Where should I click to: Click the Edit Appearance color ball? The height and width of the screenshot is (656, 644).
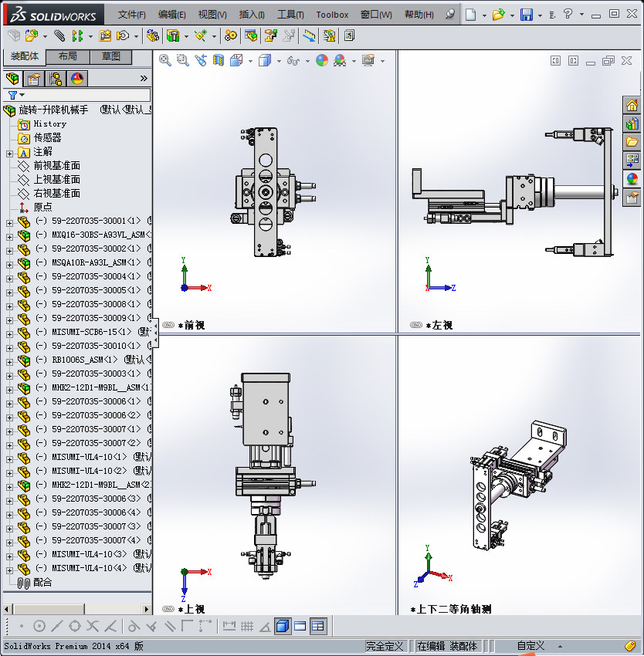[x=321, y=61]
